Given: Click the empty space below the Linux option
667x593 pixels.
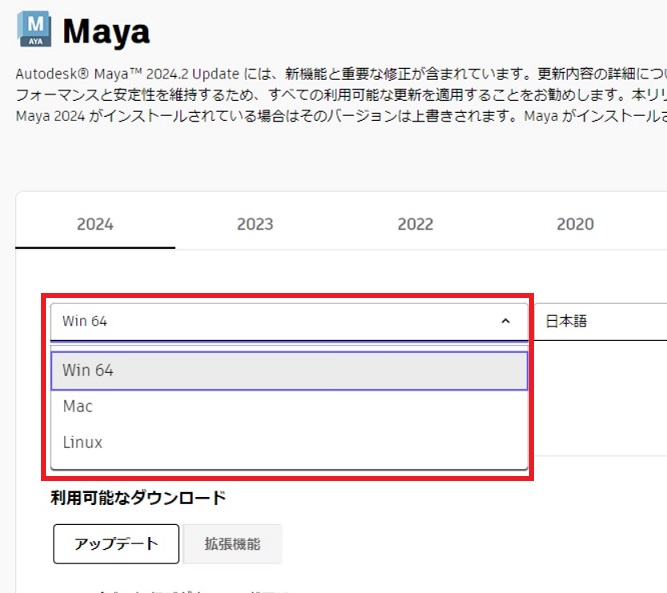Looking at the screenshot, I should [288, 463].
